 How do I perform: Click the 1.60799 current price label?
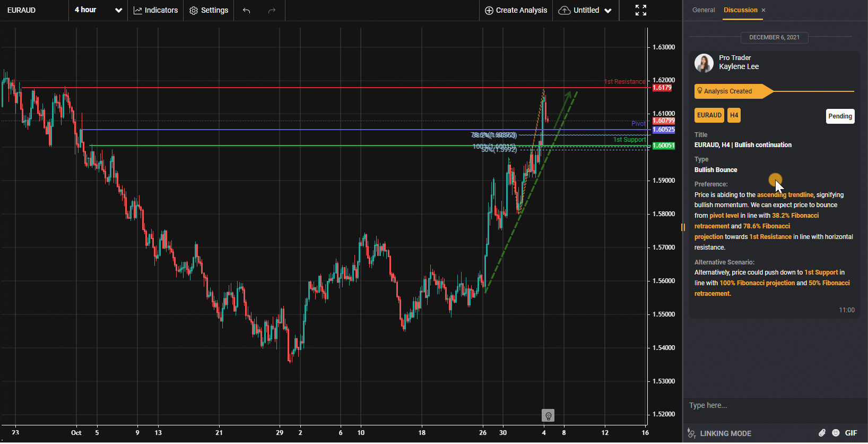[x=664, y=121]
